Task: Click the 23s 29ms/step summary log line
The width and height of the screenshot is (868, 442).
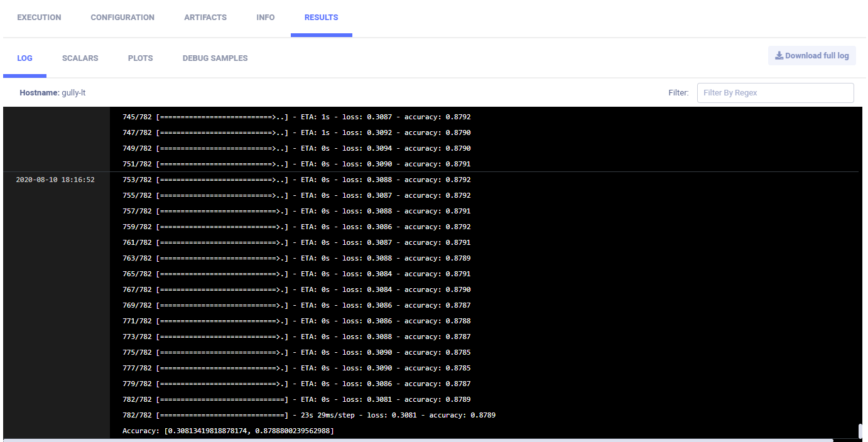Action: [309, 416]
